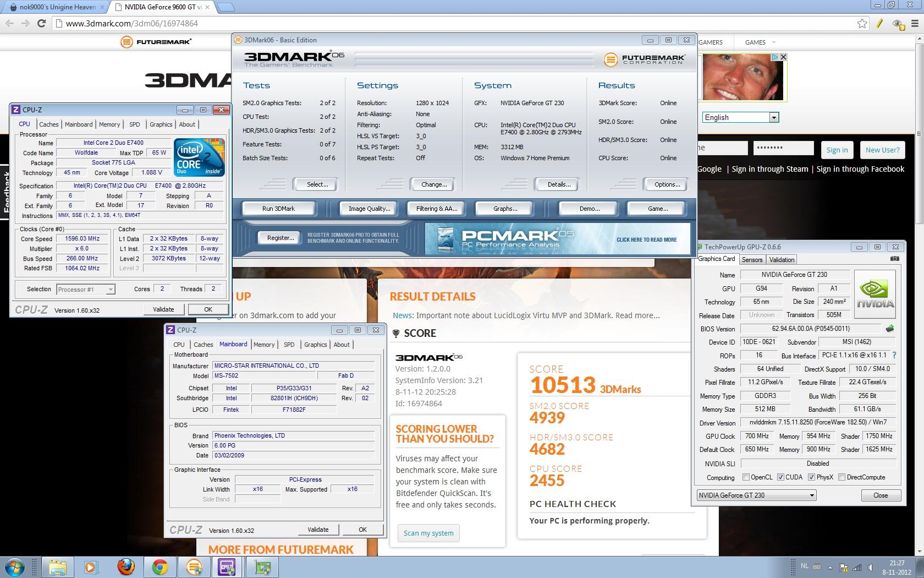Open Firefox from the taskbar
924x578 pixels.
point(126,567)
